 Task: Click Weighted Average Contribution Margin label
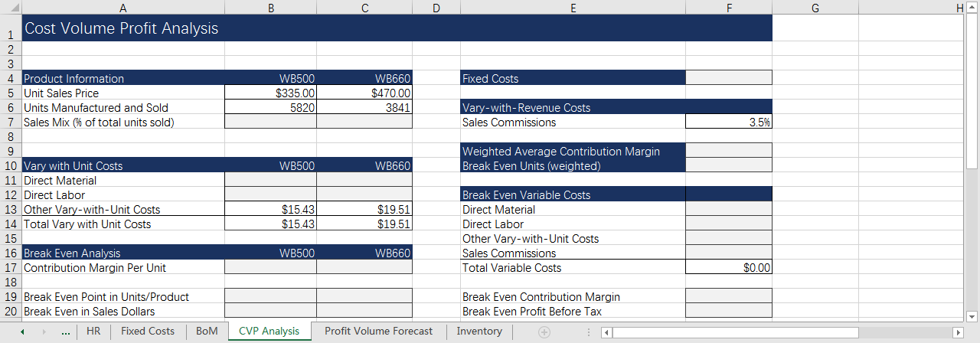561,151
